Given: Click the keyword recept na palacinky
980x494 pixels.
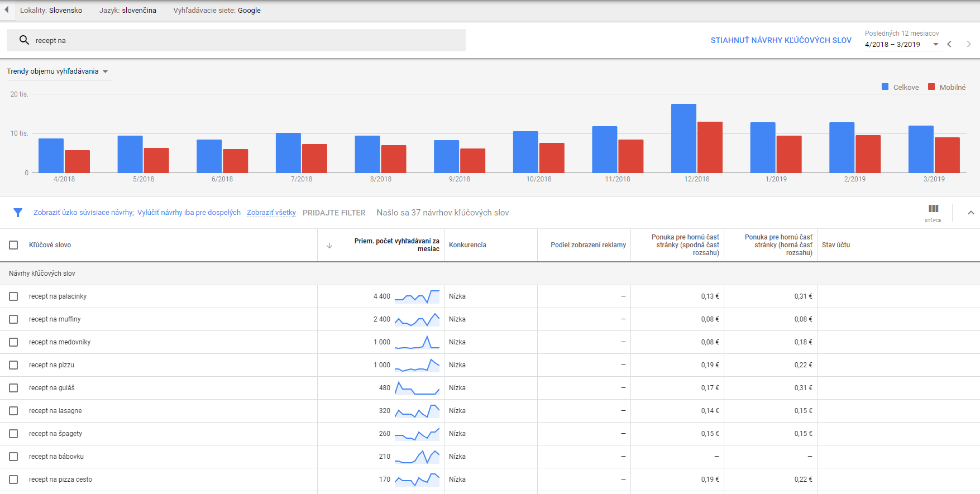Looking at the screenshot, I should click(58, 296).
